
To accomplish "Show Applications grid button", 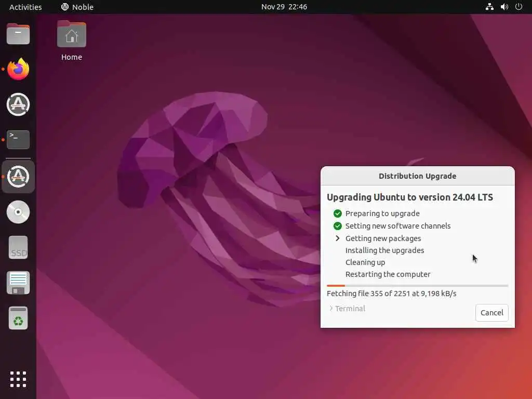I will [18, 379].
